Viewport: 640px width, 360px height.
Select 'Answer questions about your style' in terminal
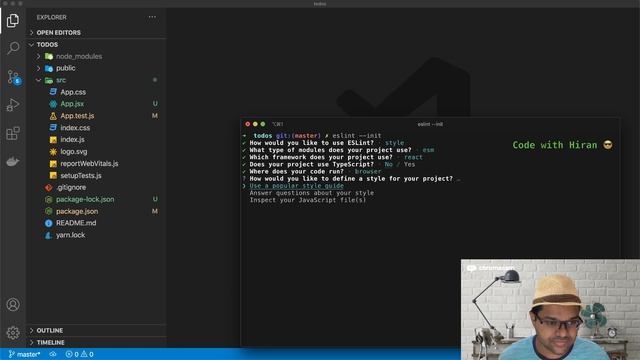click(311, 193)
